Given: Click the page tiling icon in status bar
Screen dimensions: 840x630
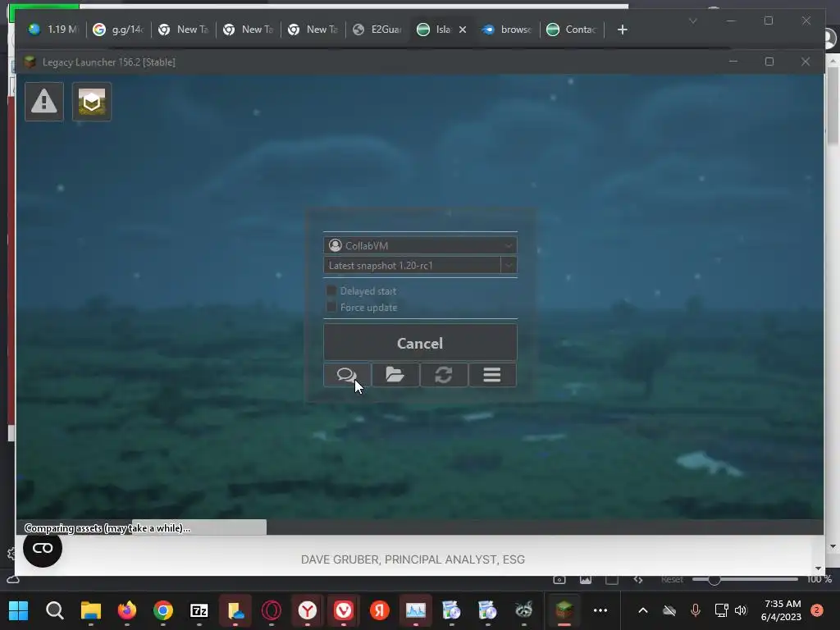Looking at the screenshot, I should 612,580.
